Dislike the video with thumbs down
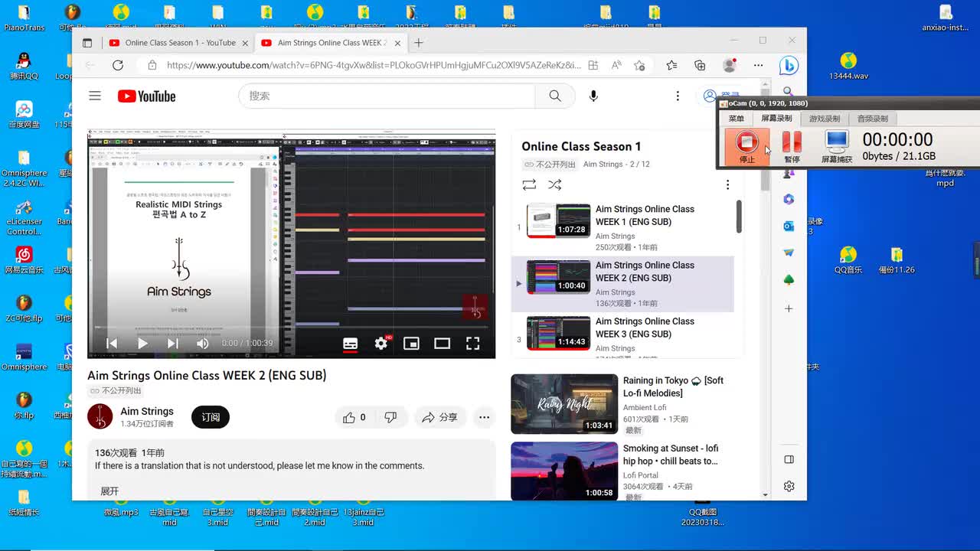 click(x=390, y=417)
